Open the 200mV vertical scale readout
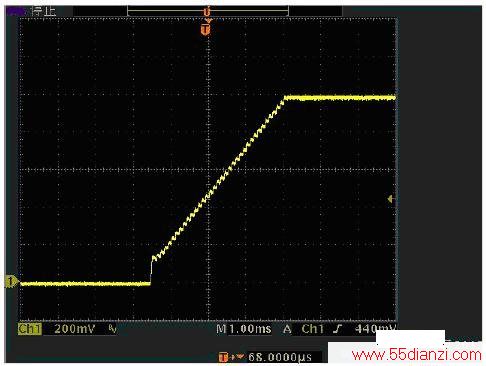 [x=75, y=329]
